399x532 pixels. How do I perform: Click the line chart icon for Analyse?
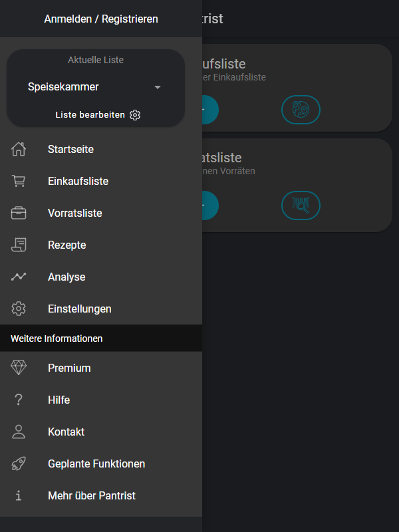pyautogui.click(x=19, y=277)
